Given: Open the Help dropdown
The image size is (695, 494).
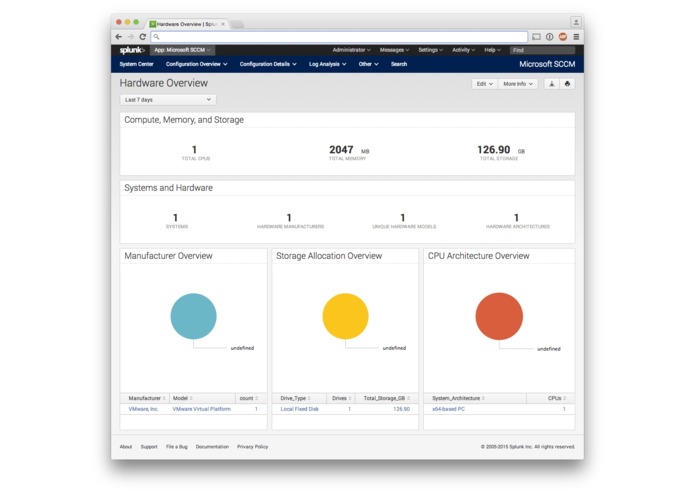Looking at the screenshot, I should click(x=492, y=50).
